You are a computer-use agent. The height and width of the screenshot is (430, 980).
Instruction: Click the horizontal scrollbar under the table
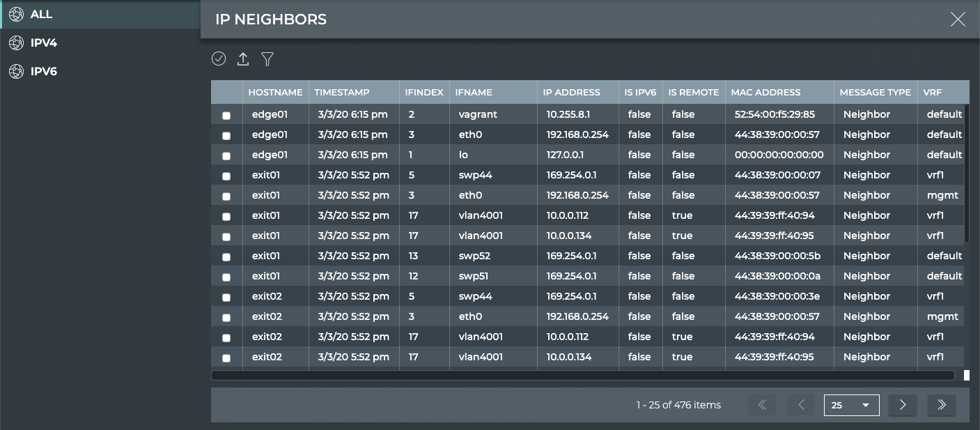pos(582,376)
